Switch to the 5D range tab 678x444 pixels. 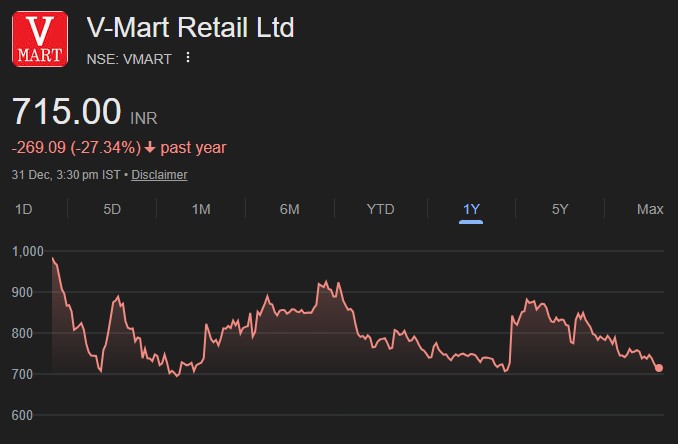point(112,209)
